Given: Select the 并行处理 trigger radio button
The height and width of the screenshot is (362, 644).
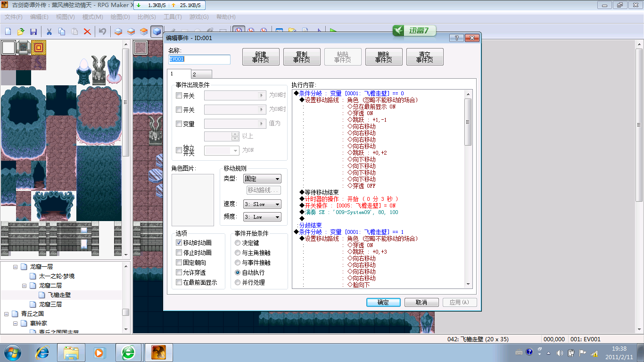Looking at the screenshot, I should point(238,282).
